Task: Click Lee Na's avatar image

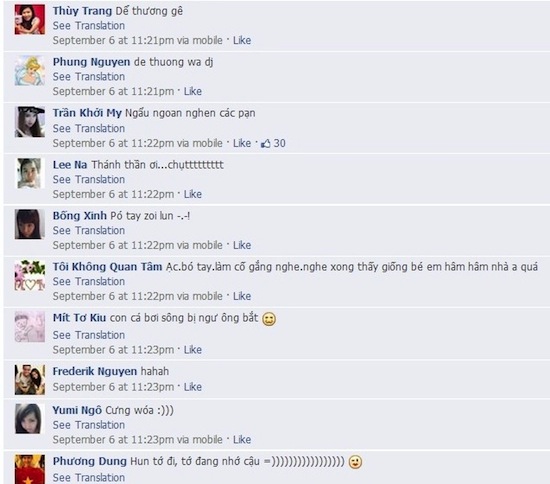Action: [30, 173]
